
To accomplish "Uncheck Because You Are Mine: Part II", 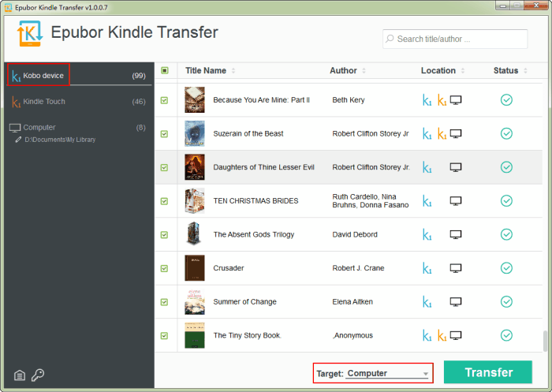I will [164, 100].
